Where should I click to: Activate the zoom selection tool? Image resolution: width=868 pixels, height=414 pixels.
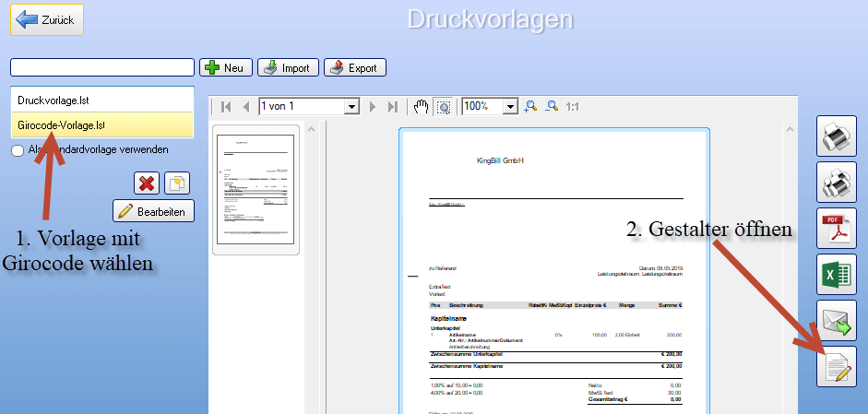click(444, 107)
